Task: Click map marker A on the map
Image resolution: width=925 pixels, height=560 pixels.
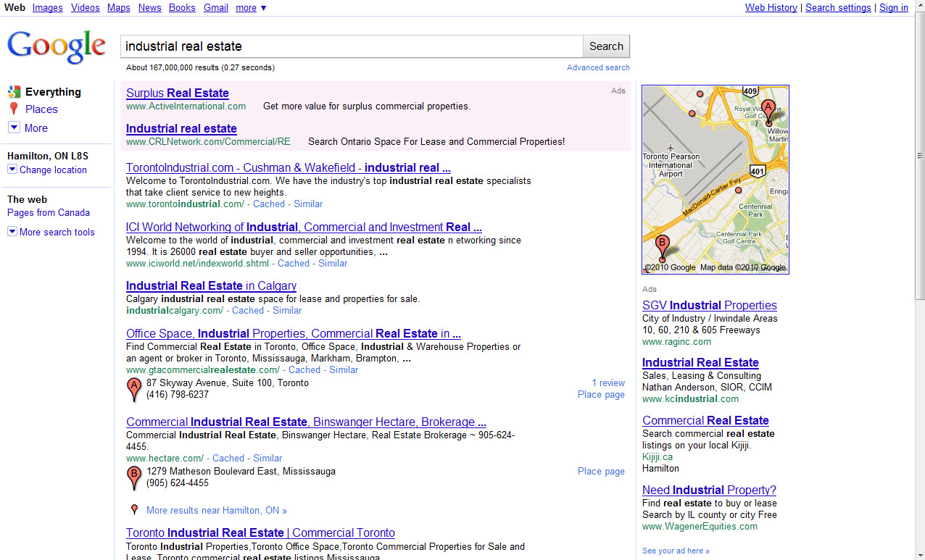Action: point(768,113)
